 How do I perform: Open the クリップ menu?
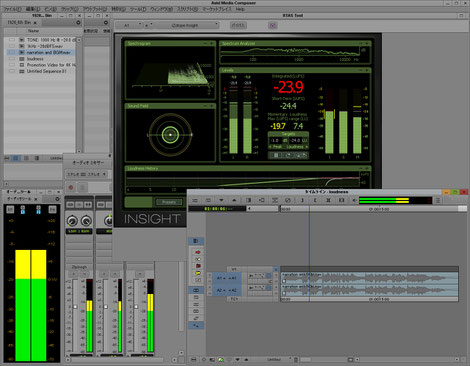pos(70,9)
